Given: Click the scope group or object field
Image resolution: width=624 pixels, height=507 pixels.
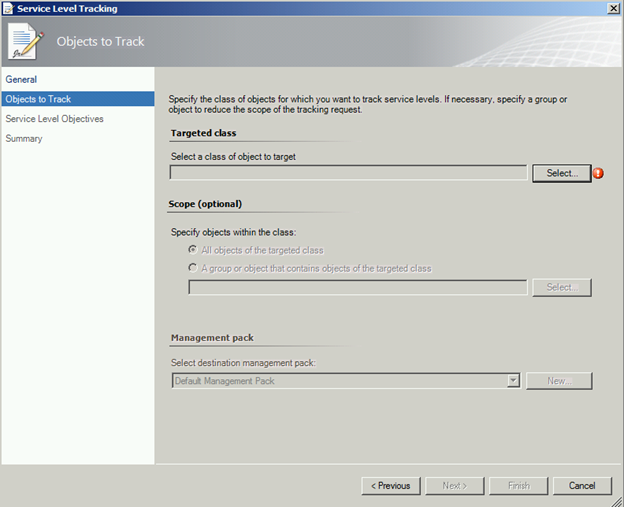Looking at the screenshot, I should (x=358, y=287).
